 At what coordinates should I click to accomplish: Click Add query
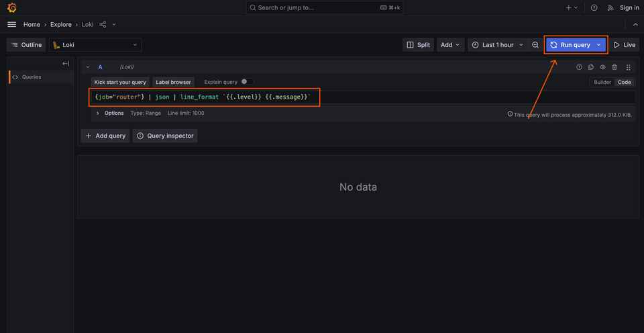(105, 136)
